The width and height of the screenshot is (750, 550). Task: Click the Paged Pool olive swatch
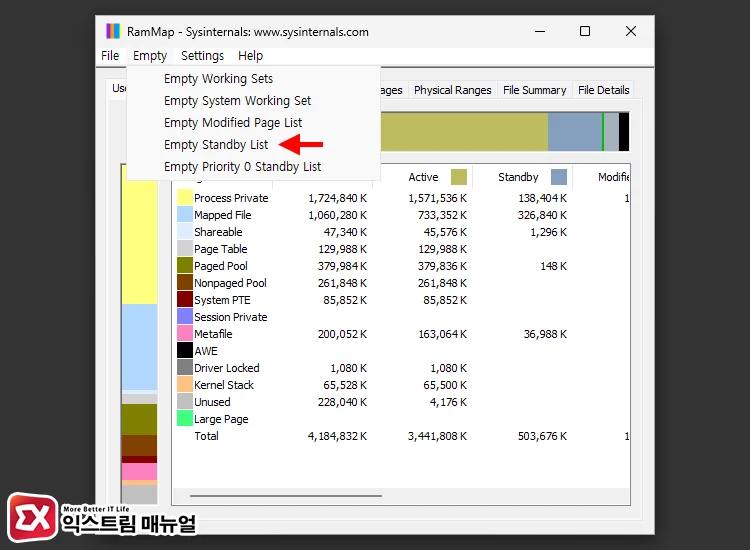click(185, 265)
